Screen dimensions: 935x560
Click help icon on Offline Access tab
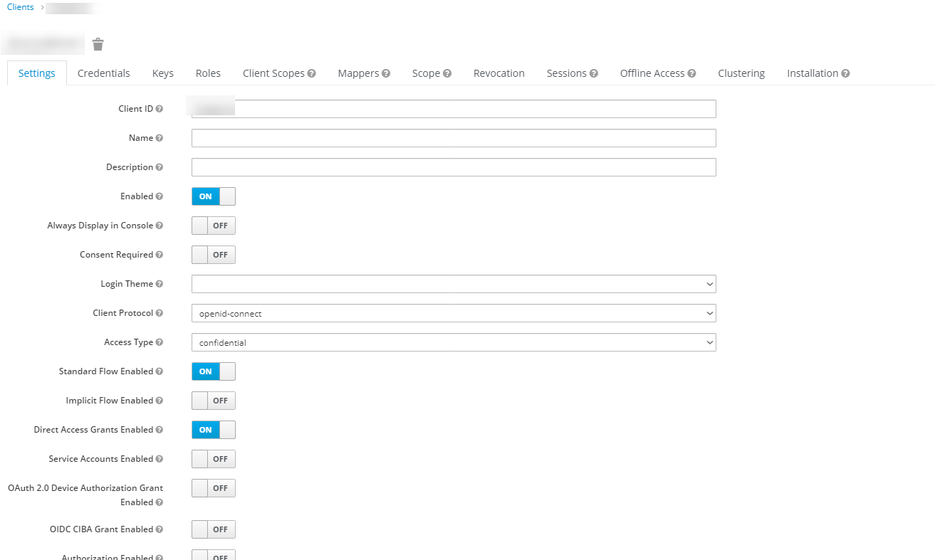coord(691,73)
